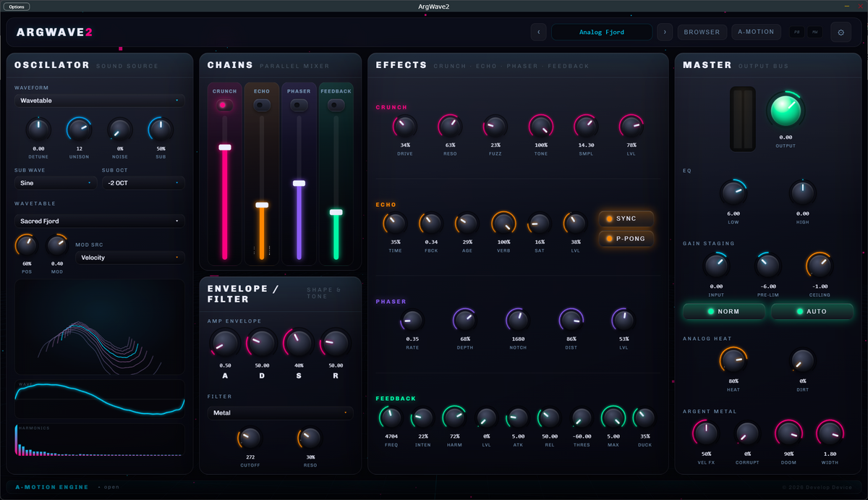Toggle Echo SYNC

pyautogui.click(x=626, y=219)
